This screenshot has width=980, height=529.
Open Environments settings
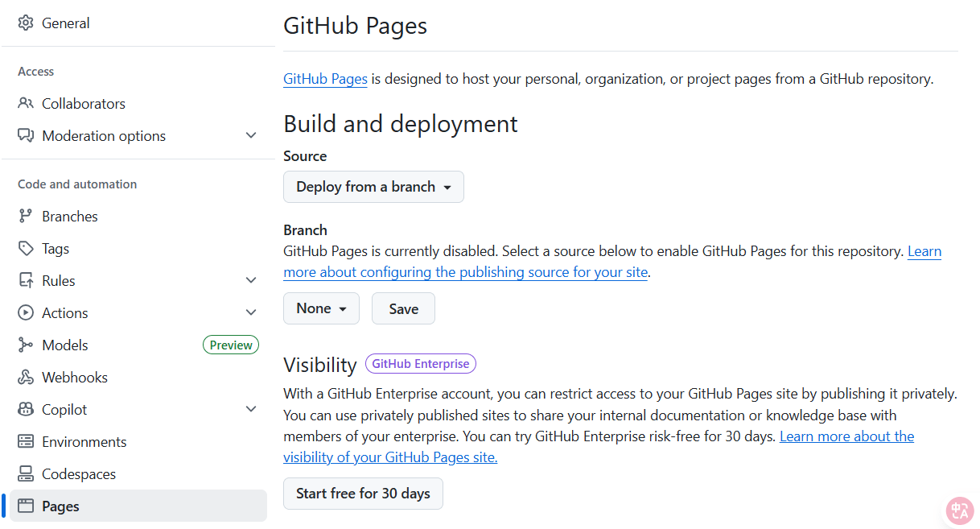tap(138, 442)
